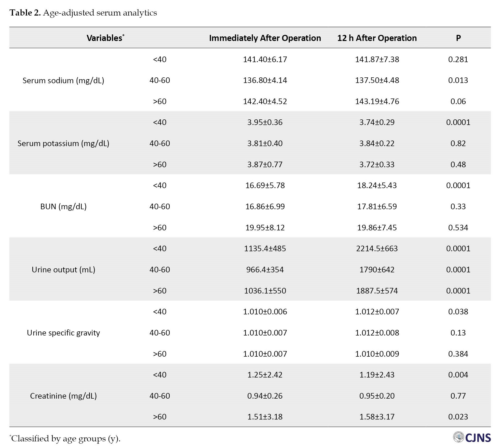This screenshot has width=501, height=448.
Task: Click the 19.95±8.12 BUN value
Action: (x=265, y=227)
